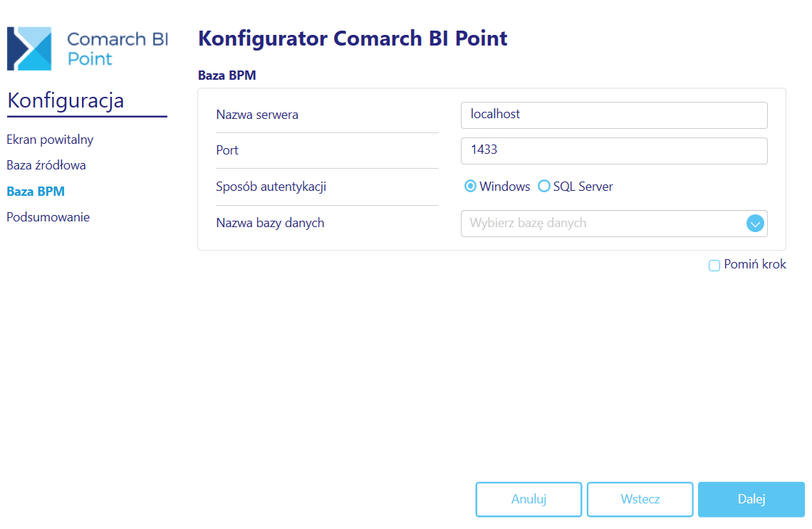Screen dimensions: 812x529
Task: Click the Comarch BI Point logo
Action: pyautogui.click(x=87, y=48)
